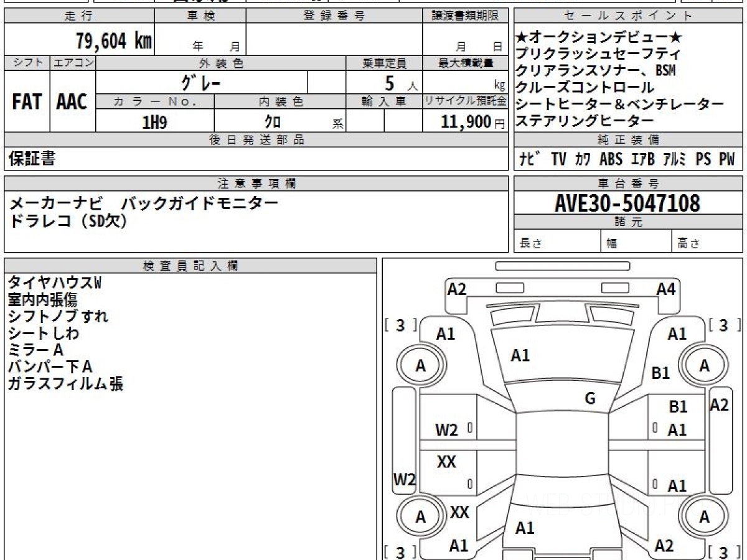This screenshot has height=560, width=747.
Task: Click the ナビ equipment mark
Action: (529, 159)
